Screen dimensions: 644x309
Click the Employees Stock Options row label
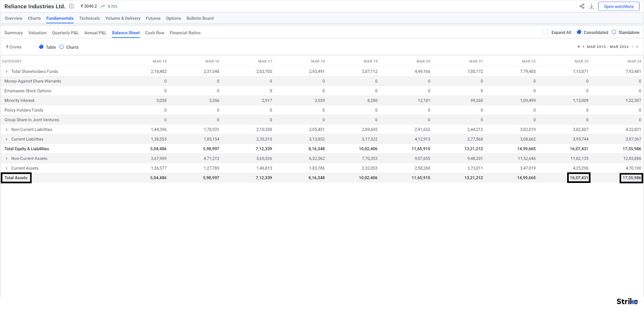tap(28, 91)
